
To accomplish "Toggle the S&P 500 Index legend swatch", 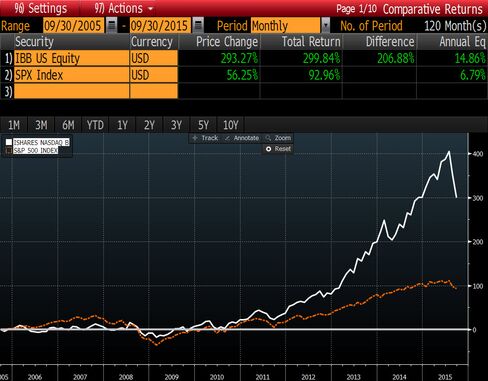I will [9, 151].
